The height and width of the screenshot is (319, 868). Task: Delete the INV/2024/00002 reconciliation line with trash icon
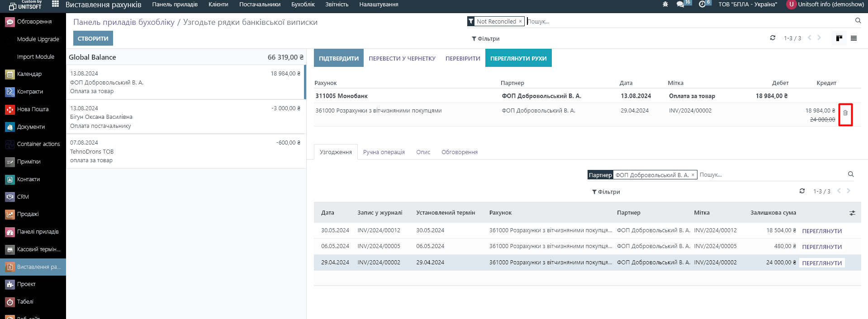(x=845, y=113)
